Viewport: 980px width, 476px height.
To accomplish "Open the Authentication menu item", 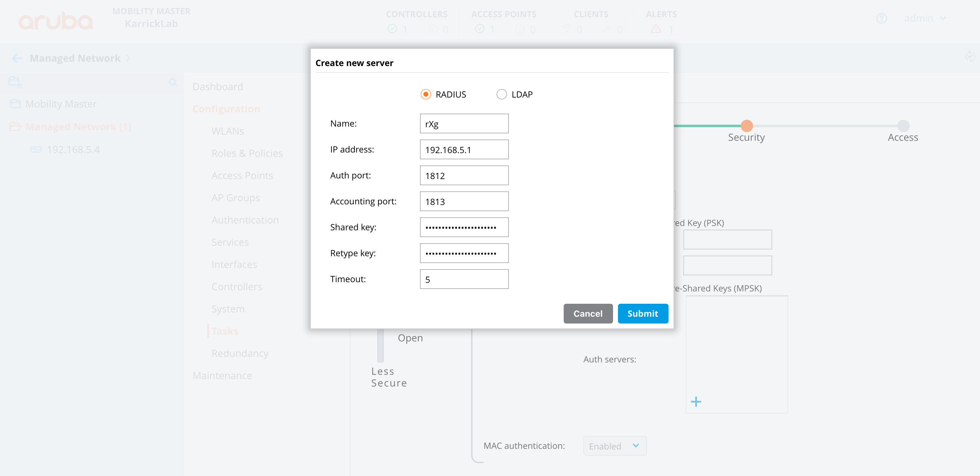I will coord(245,220).
